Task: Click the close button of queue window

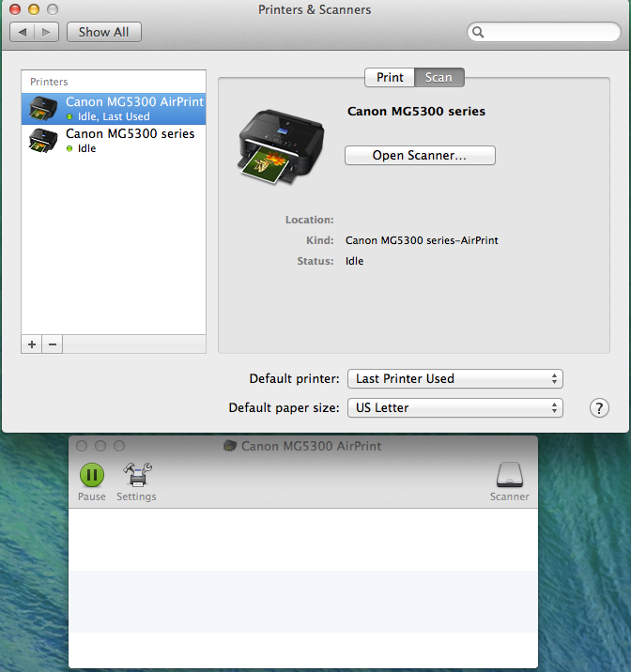Action: point(82,446)
